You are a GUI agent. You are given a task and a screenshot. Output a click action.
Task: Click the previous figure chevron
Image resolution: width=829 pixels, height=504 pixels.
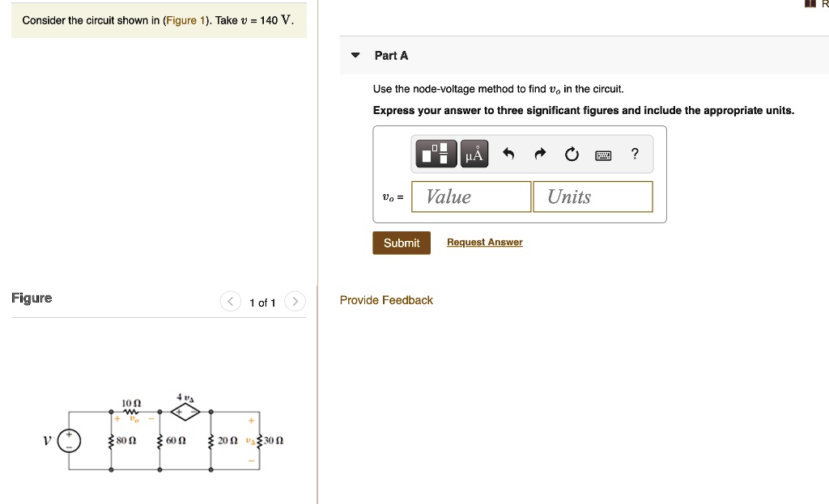coord(230,301)
